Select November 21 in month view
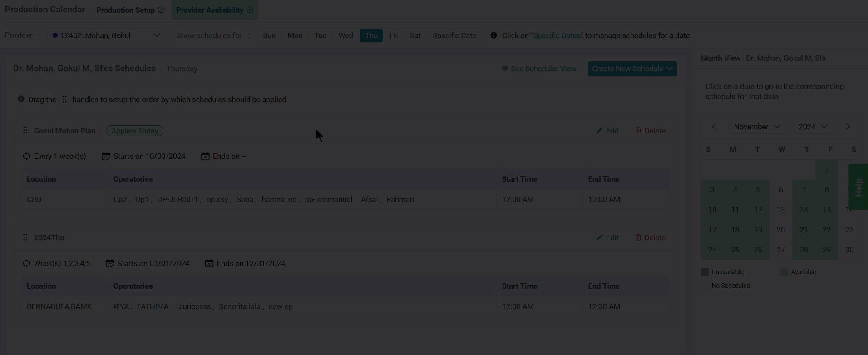This screenshot has width=868, height=355. point(804,230)
